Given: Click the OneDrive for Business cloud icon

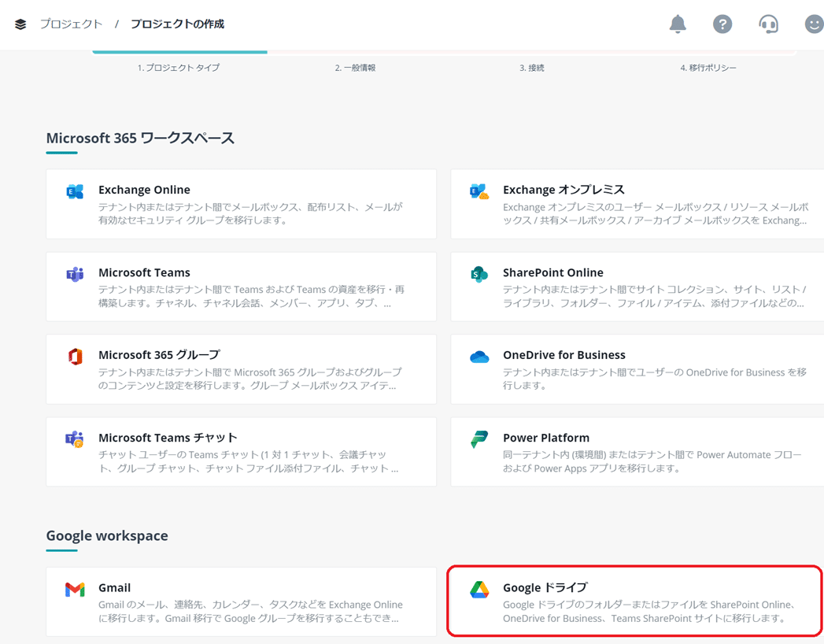Looking at the screenshot, I should point(479,357).
